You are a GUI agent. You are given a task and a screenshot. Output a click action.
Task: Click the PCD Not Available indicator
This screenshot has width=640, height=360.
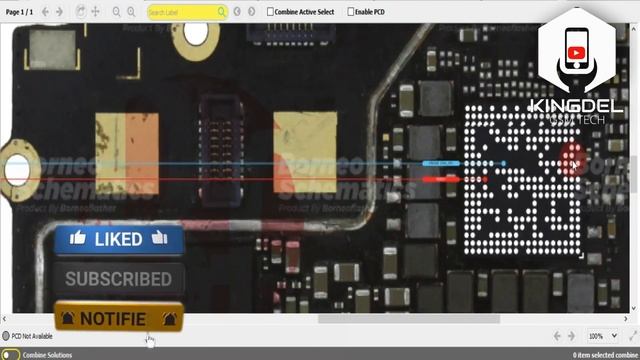(27, 336)
